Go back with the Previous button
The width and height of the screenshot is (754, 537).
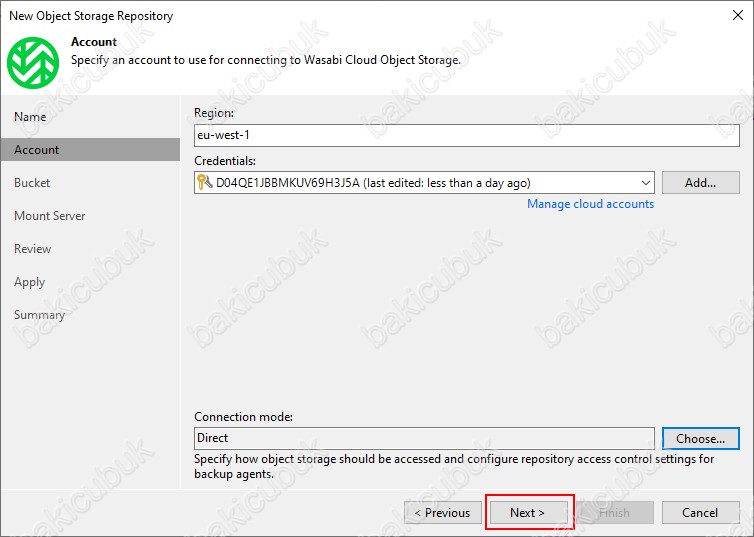point(443,513)
